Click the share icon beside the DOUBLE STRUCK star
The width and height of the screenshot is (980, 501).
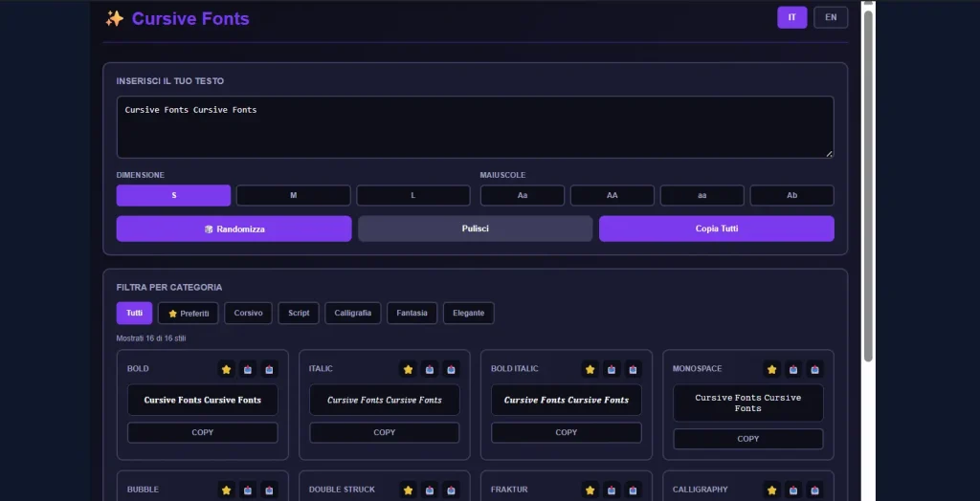(x=430, y=490)
